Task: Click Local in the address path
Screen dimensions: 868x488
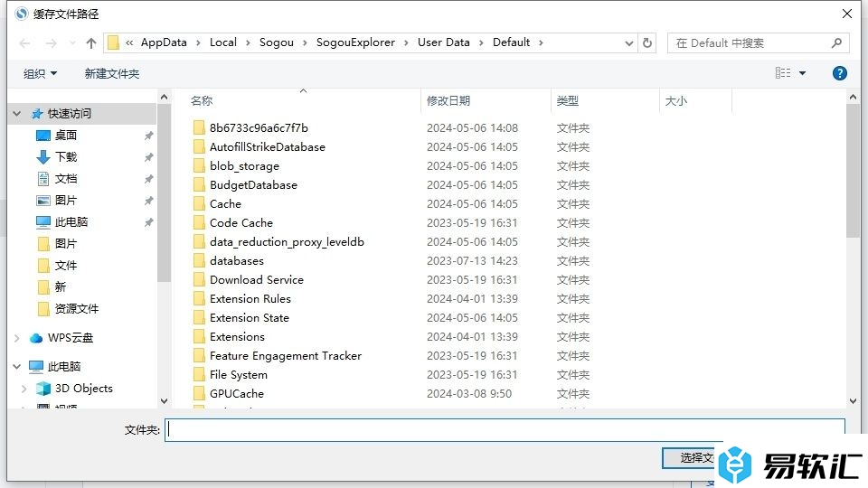Action: coord(223,42)
